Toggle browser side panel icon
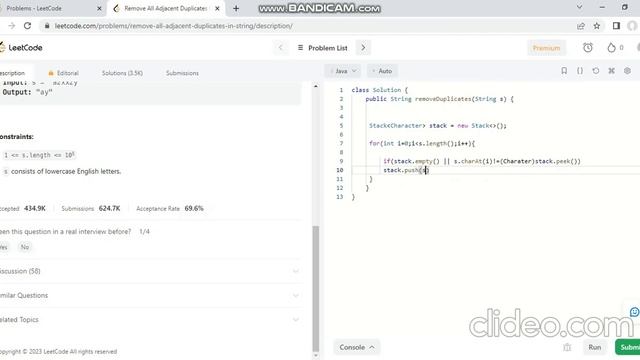Screen dimensions: 640x360 616,26
